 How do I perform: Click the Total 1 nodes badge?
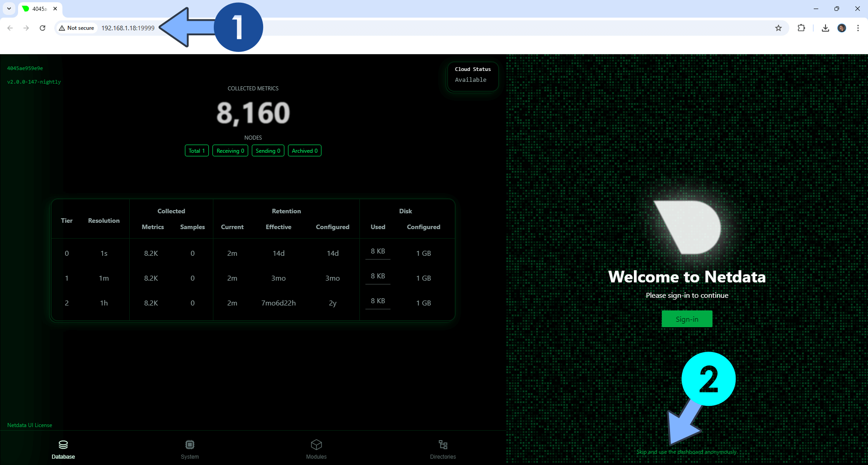(197, 150)
